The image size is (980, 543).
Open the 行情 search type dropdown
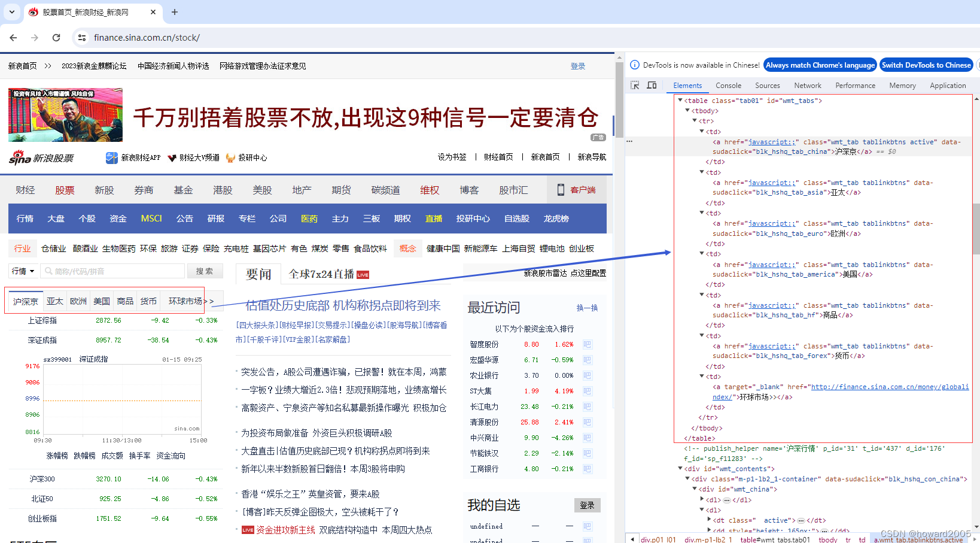pos(23,271)
